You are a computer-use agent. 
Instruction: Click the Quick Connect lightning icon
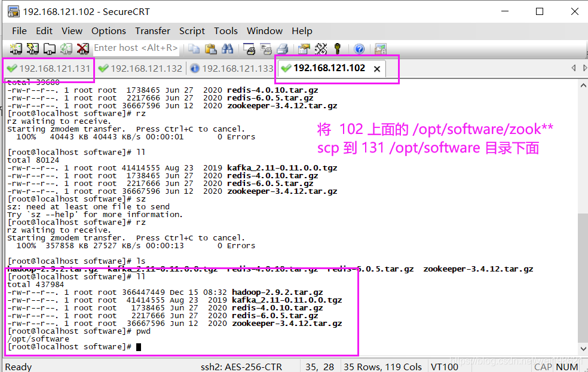click(33, 48)
